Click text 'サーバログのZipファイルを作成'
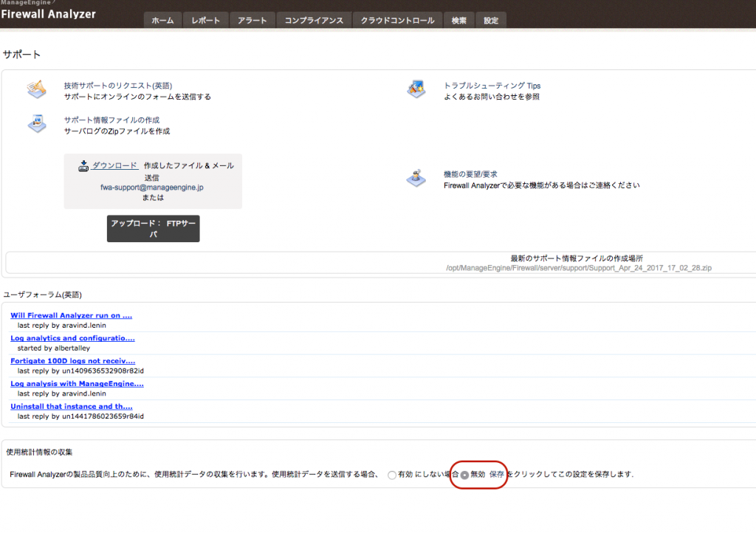The width and height of the screenshot is (756, 533). coord(117,131)
